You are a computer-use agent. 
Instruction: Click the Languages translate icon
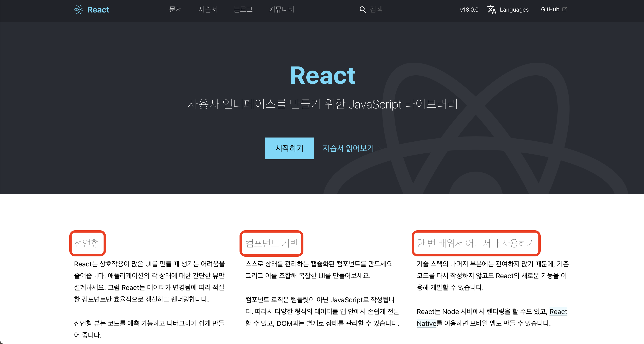pos(491,10)
